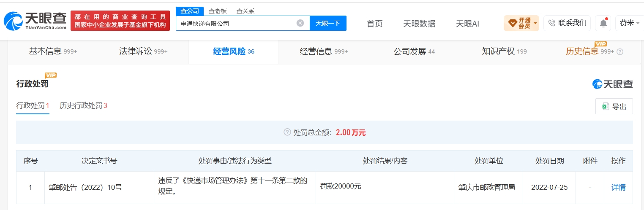The width and height of the screenshot is (644, 210).
Task: Click the violation reason text citing 快递市场管理办法
Action: 233,186
